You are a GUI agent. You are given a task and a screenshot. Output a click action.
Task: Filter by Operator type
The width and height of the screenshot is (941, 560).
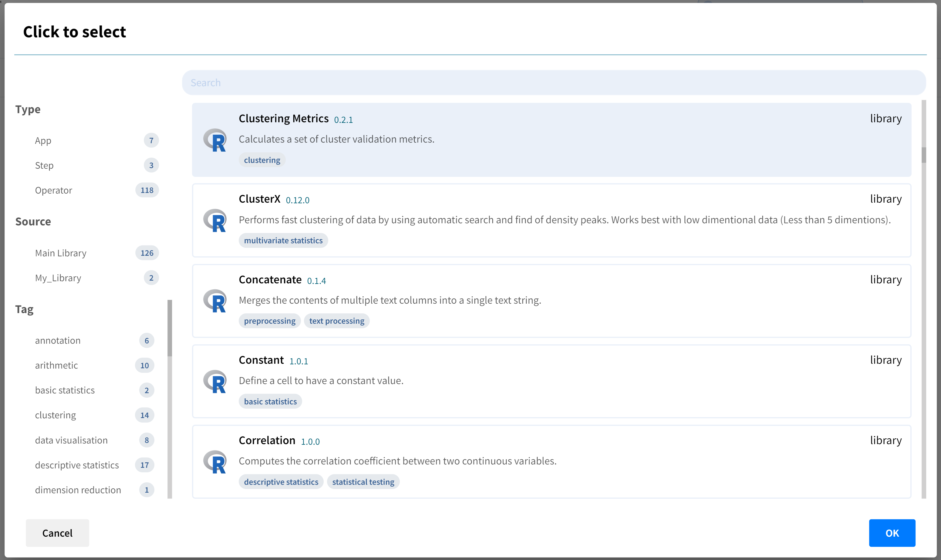click(x=54, y=190)
